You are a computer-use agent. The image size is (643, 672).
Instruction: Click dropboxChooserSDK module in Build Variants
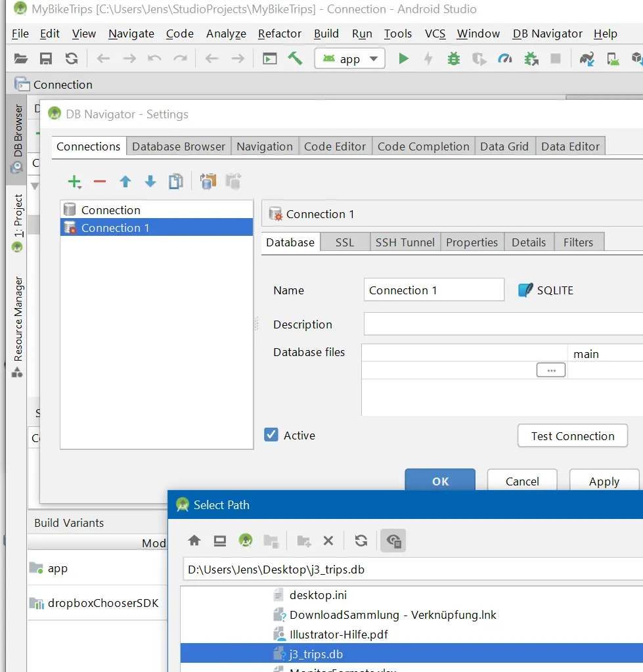98,602
